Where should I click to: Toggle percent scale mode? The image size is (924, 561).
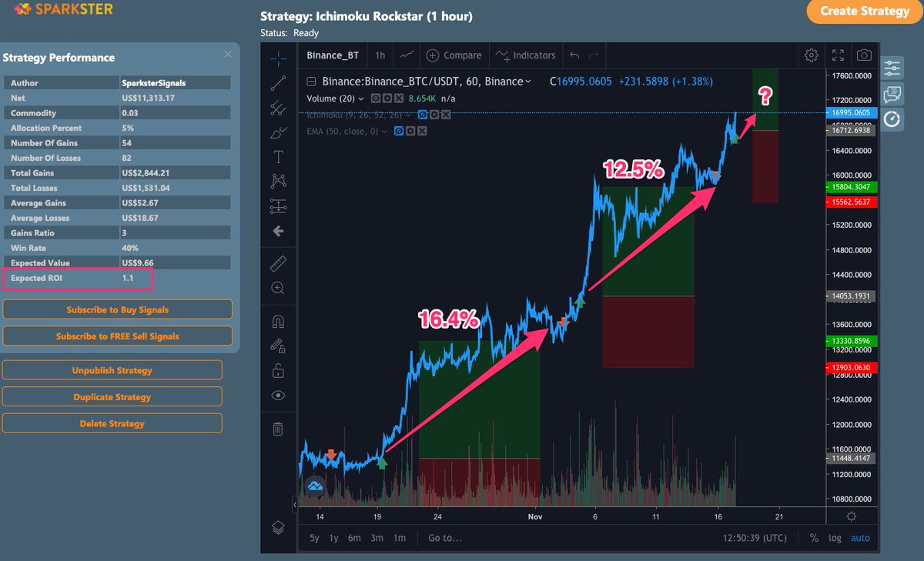[814, 538]
